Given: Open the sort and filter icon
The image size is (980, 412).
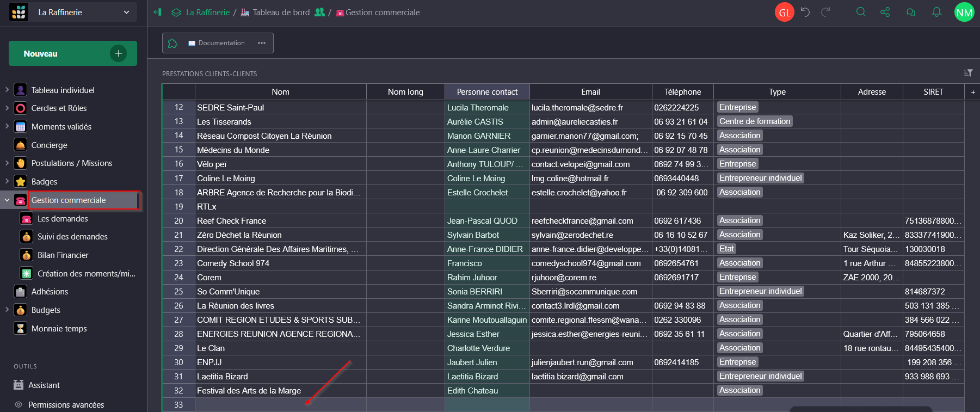Looking at the screenshot, I should point(968,73).
